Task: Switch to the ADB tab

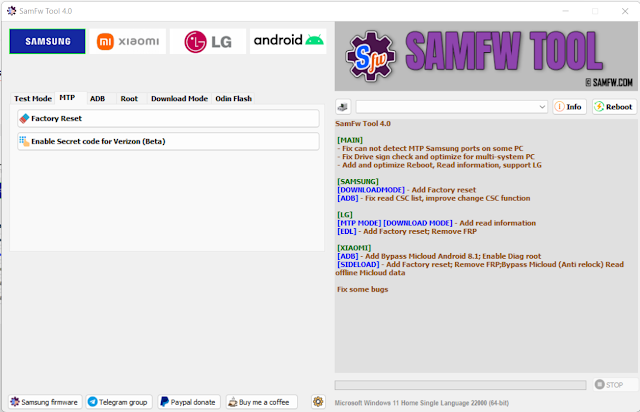Action: coord(98,98)
